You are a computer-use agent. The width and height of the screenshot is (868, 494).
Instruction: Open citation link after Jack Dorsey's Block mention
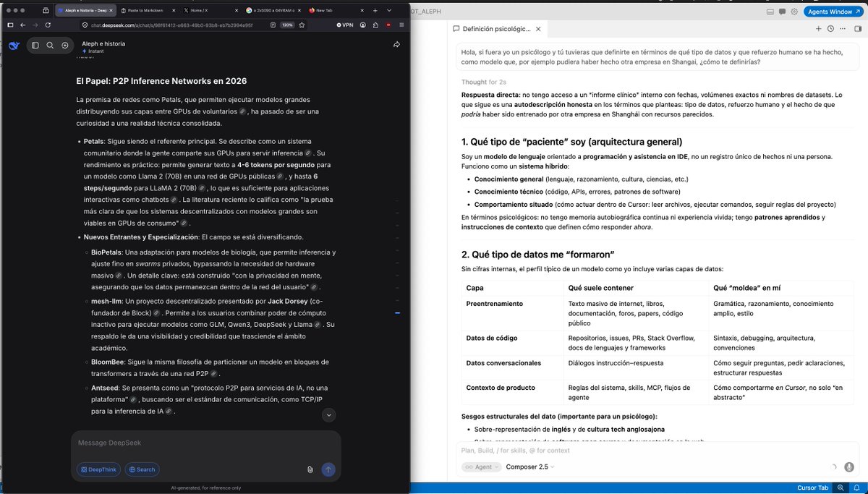click(x=156, y=313)
